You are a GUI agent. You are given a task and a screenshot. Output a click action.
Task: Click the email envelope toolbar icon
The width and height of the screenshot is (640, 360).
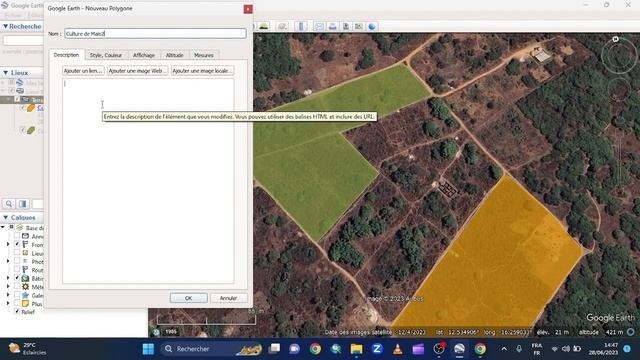click(x=319, y=27)
